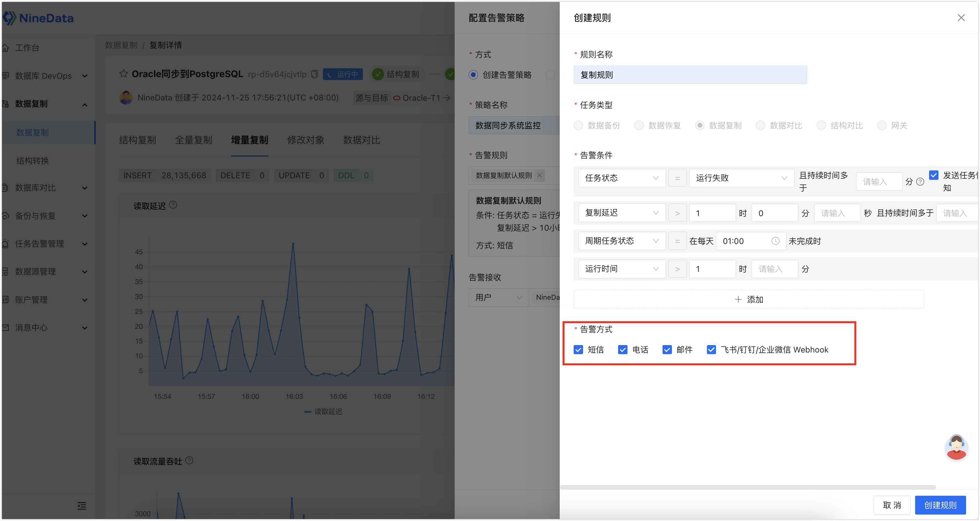The width and height of the screenshot is (980, 521).
Task: Open the 数据对比 tab
Action: (361, 140)
